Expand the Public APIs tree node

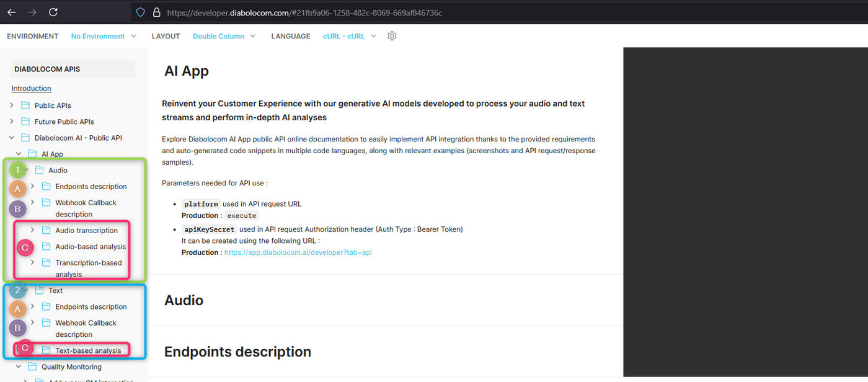pos(12,105)
